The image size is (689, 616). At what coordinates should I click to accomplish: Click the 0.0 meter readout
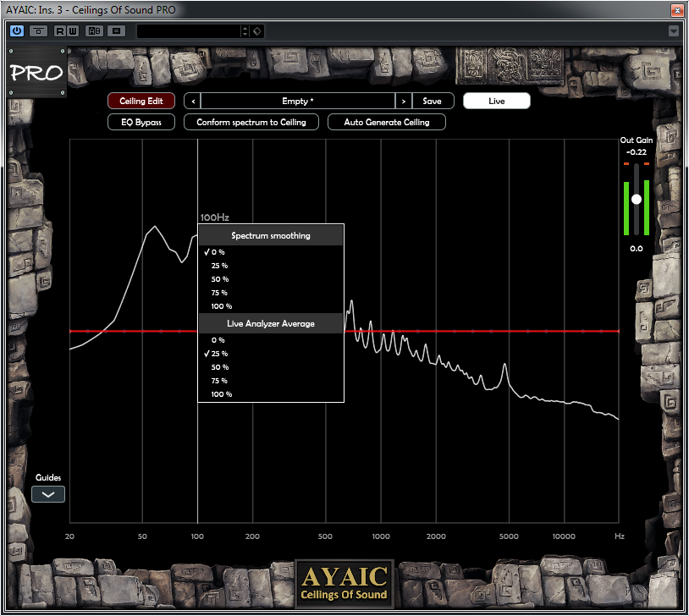(637, 249)
